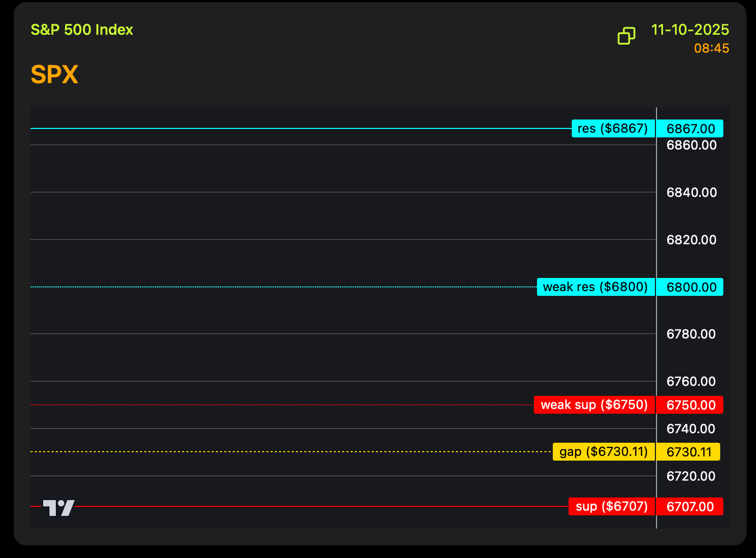Select the cyan res ($6867) line label

pos(613,128)
